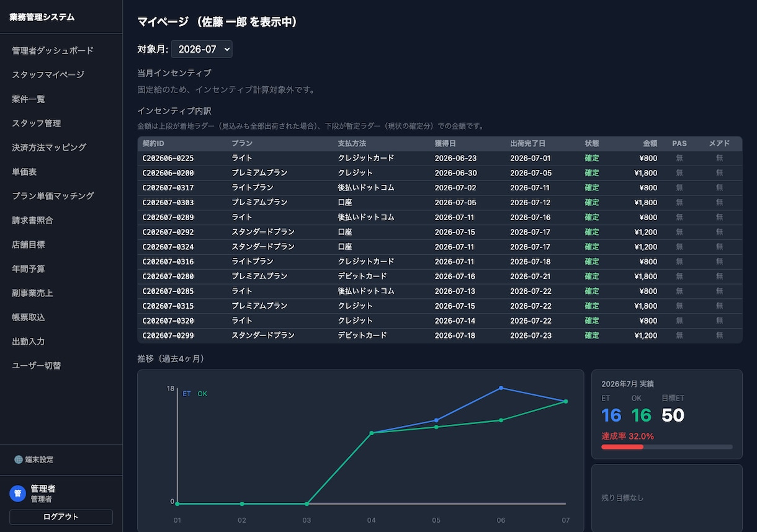Image resolution: width=757 pixels, height=532 pixels.
Task: Click date 2026-07-23 in last row
Action: [x=531, y=335]
